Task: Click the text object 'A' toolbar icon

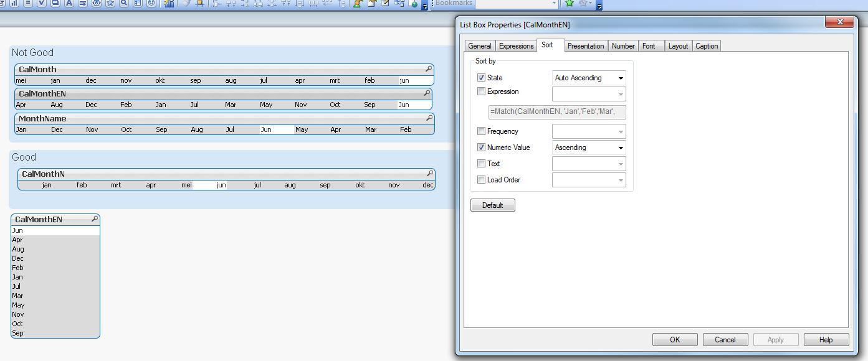Action: click(69, 3)
